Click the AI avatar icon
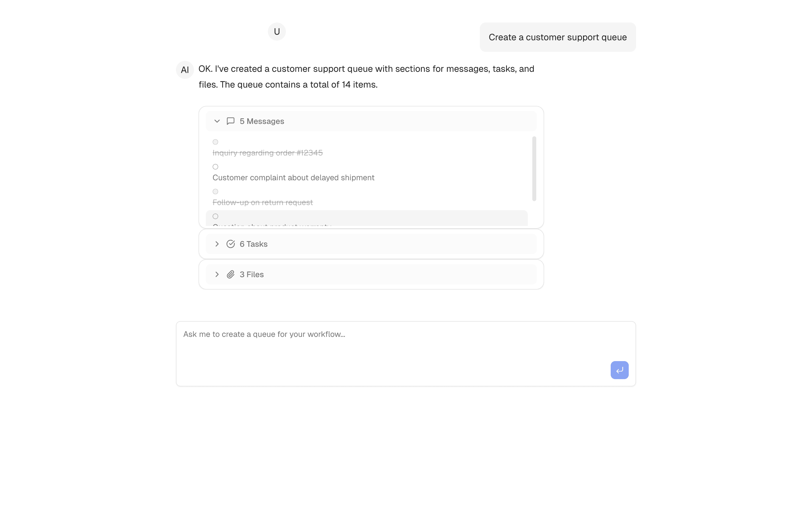The image size is (812, 507). pos(185,69)
